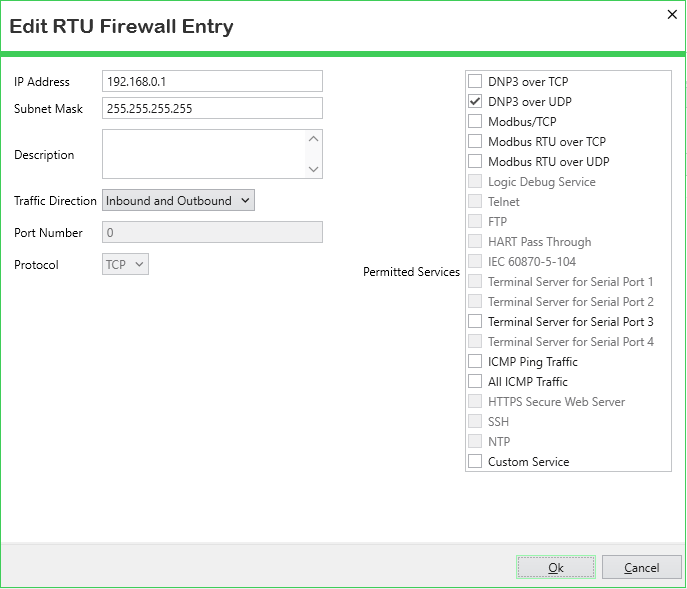Enable Terminal Server for Serial Port 3
This screenshot has width=687, height=589.
pyautogui.click(x=475, y=322)
